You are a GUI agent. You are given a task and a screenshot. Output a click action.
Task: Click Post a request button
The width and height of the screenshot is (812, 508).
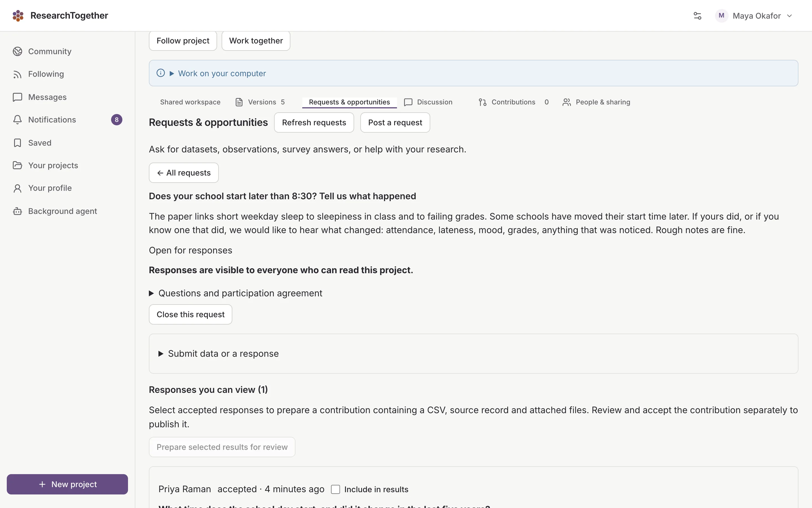point(395,123)
